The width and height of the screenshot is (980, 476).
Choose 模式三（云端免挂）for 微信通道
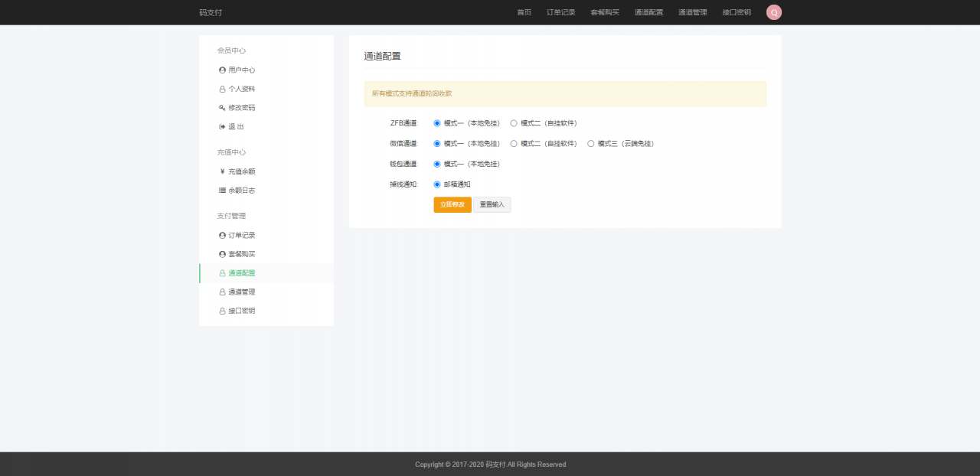point(590,143)
